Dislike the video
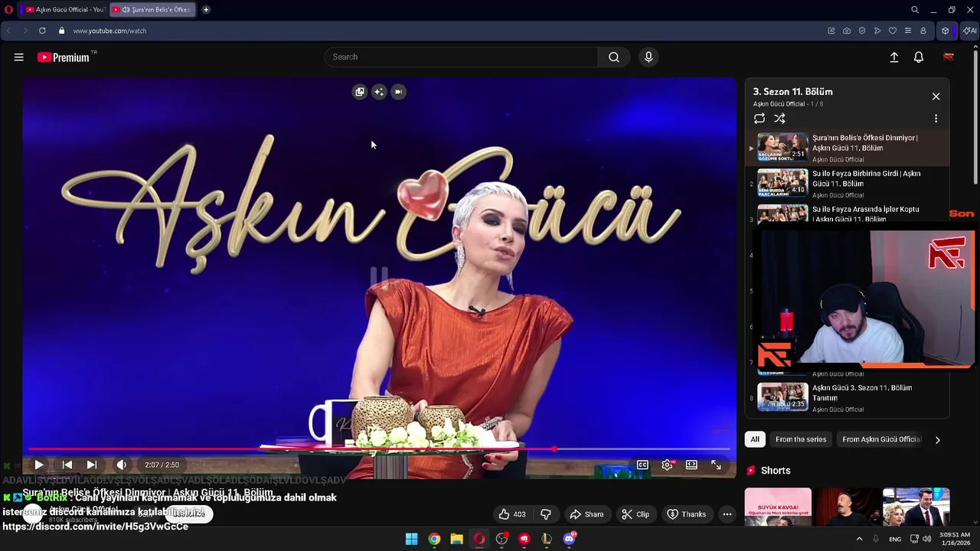The image size is (980, 551). [546, 514]
